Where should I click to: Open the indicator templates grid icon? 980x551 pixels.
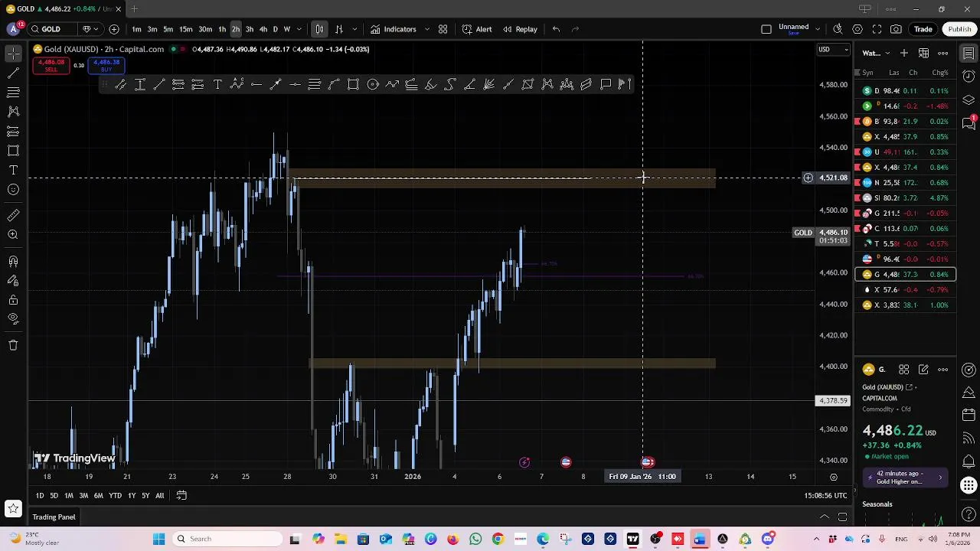pos(443,29)
